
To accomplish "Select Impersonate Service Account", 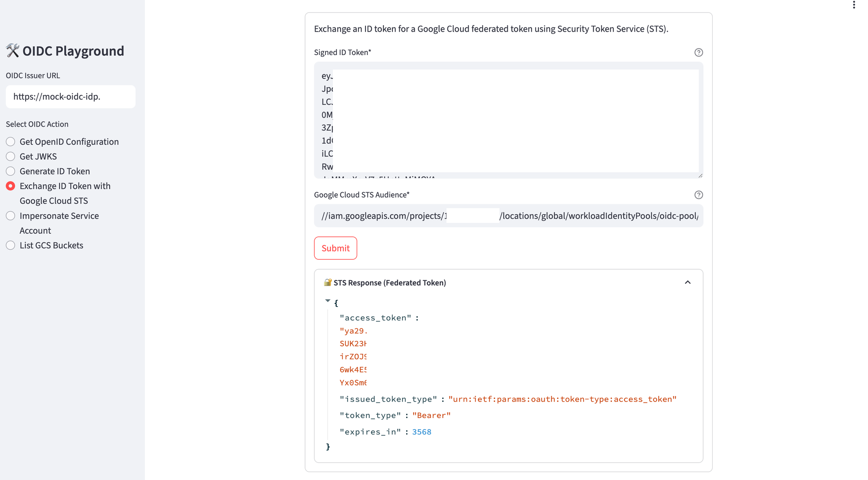I will 10,216.
